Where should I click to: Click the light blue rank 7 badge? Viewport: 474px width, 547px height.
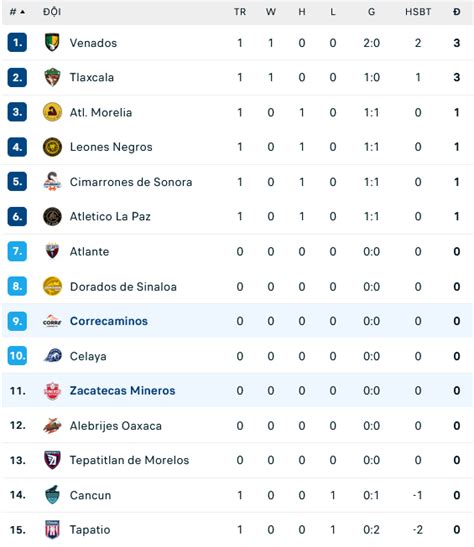[x=17, y=251]
